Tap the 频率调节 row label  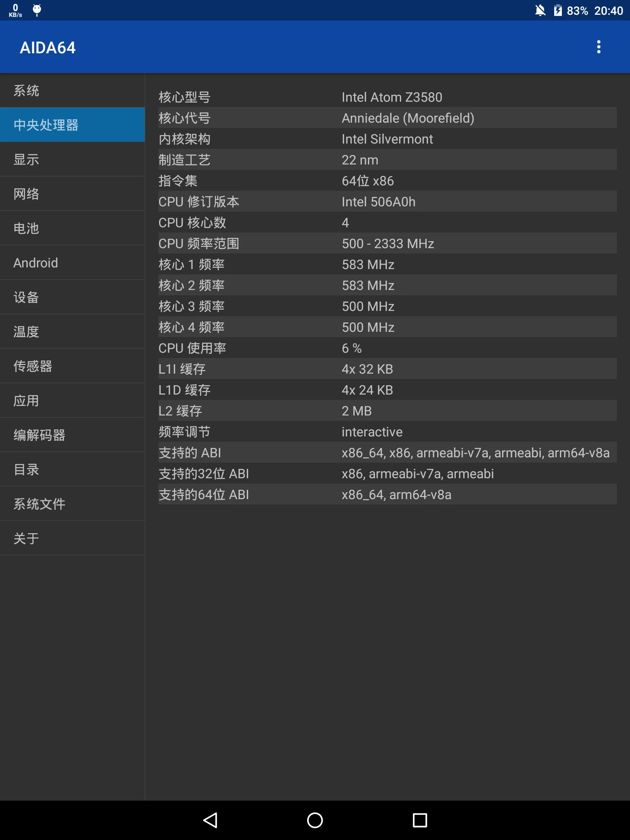[x=184, y=432]
